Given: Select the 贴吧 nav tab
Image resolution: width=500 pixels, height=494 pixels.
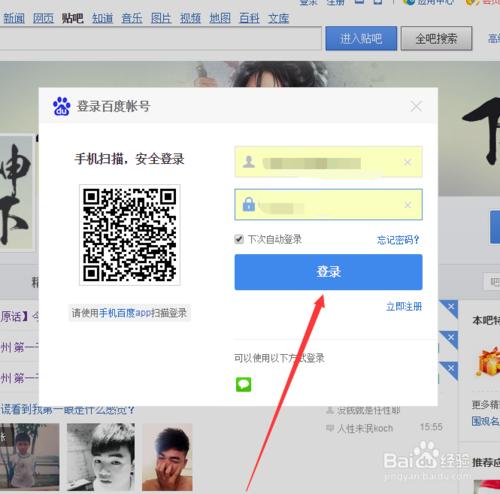Looking at the screenshot, I should point(73,18).
